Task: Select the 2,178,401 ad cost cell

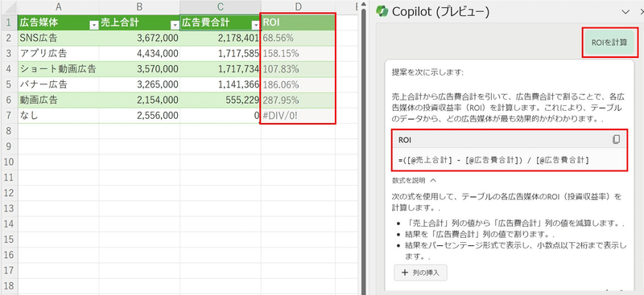Action: point(220,38)
